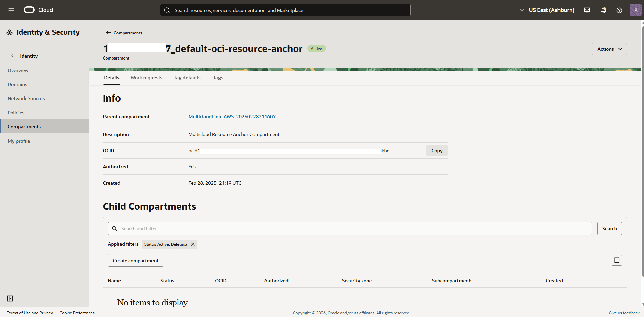This screenshot has width=644, height=317.
Task: Click the page vertical scrollbar
Action: pyautogui.click(x=643, y=151)
